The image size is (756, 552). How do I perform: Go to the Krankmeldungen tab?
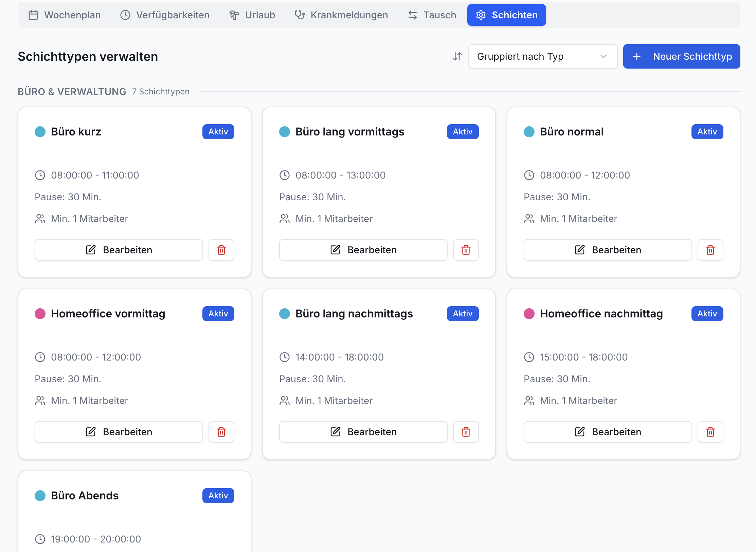(341, 15)
